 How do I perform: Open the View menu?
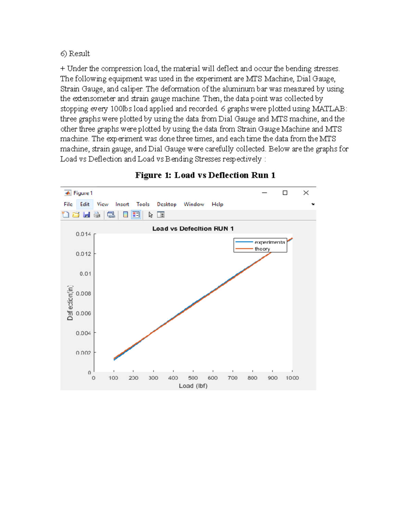coord(102,204)
